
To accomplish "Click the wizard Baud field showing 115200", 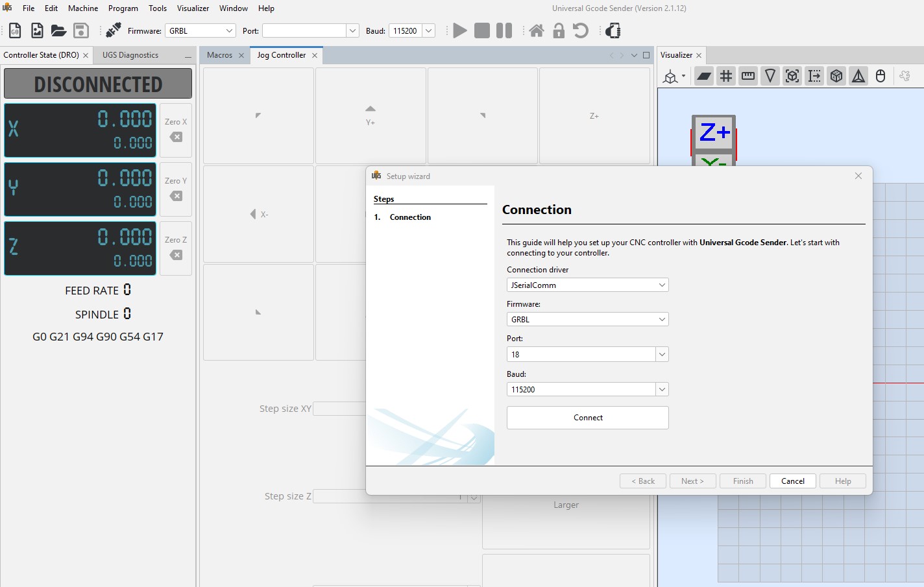I will click(x=581, y=389).
